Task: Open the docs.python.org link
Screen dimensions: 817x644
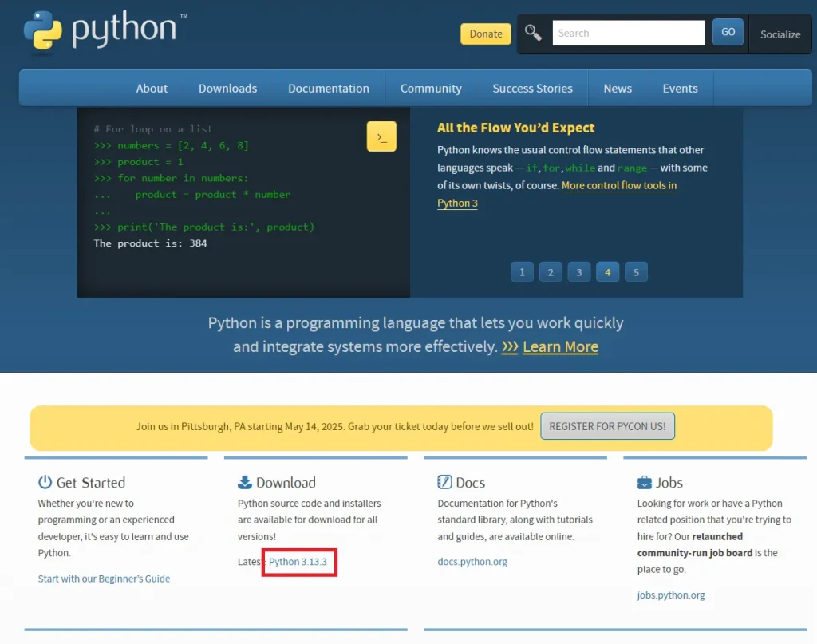Action: click(x=472, y=562)
